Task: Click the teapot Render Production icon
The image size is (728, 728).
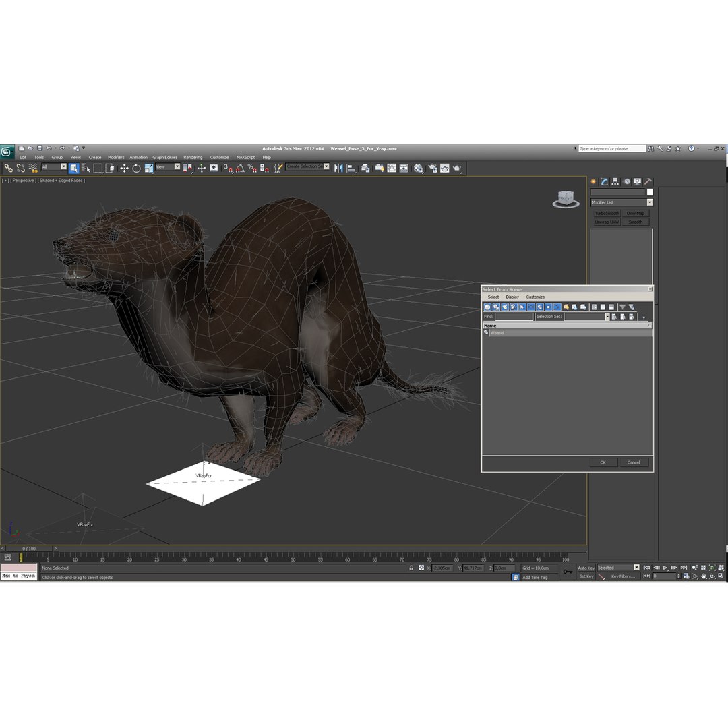Action: (457, 168)
